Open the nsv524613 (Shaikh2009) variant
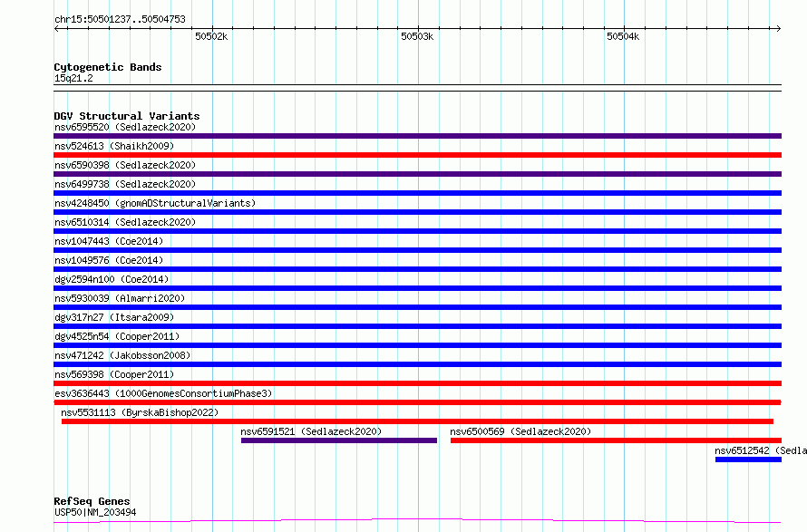 [113, 146]
